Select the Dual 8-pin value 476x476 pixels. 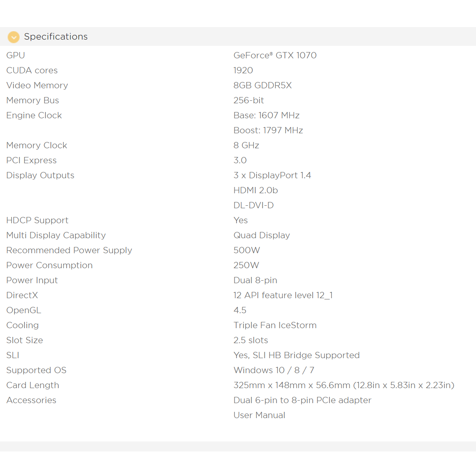coord(255,280)
